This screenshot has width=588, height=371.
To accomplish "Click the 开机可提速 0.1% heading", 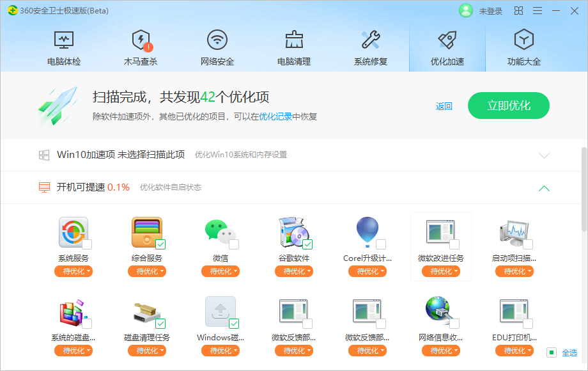I will click(x=93, y=187).
